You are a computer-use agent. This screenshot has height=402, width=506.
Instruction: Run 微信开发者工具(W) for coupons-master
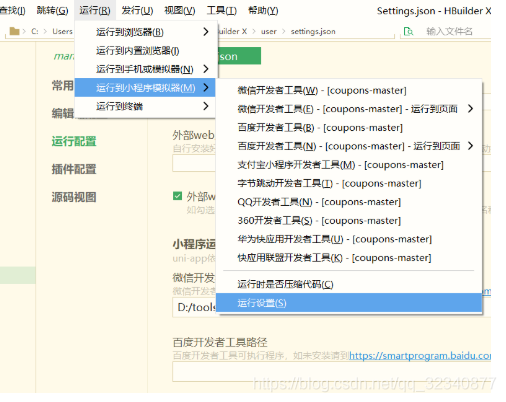(x=349, y=90)
